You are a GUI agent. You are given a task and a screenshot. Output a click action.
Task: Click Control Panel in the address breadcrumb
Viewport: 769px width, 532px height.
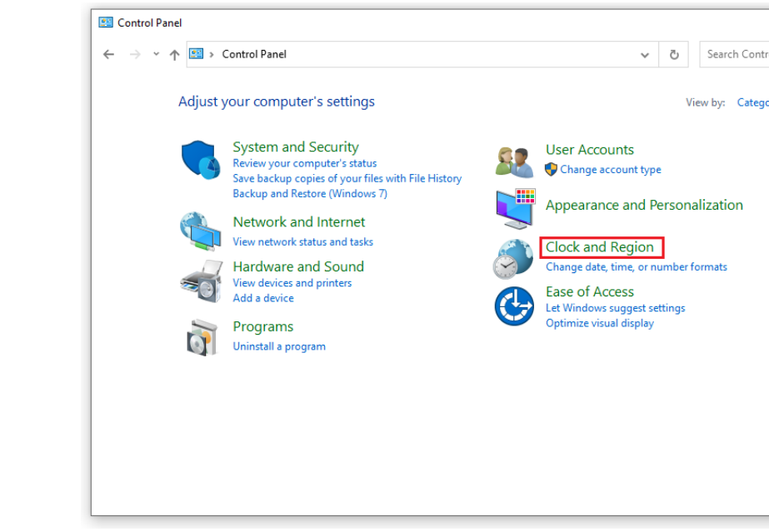click(254, 54)
